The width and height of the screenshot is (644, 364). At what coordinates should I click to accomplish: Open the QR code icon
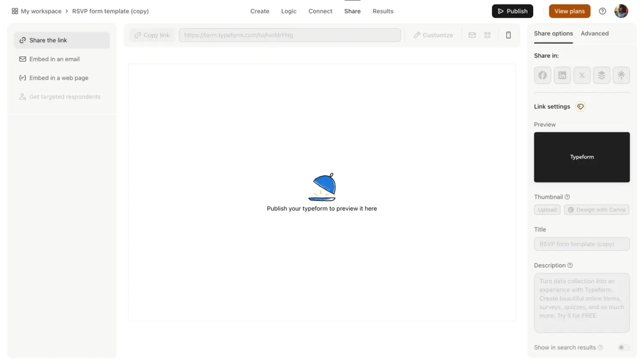pyautogui.click(x=488, y=35)
